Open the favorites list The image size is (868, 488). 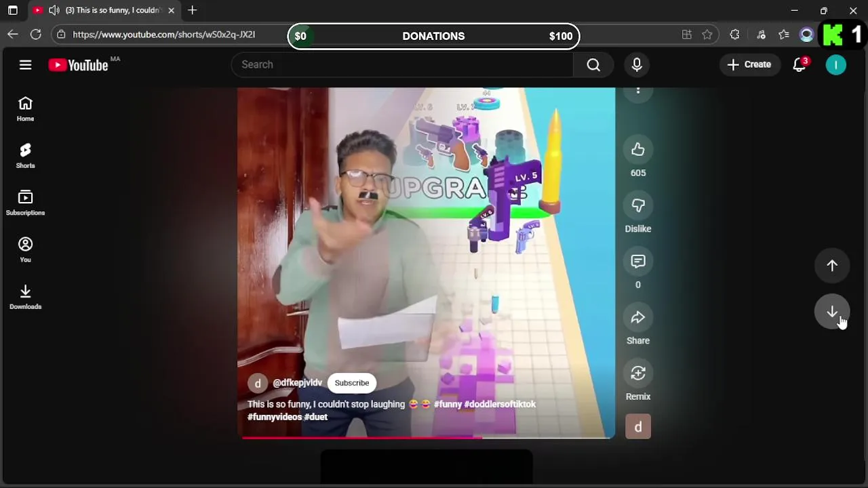tap(784, 35)
